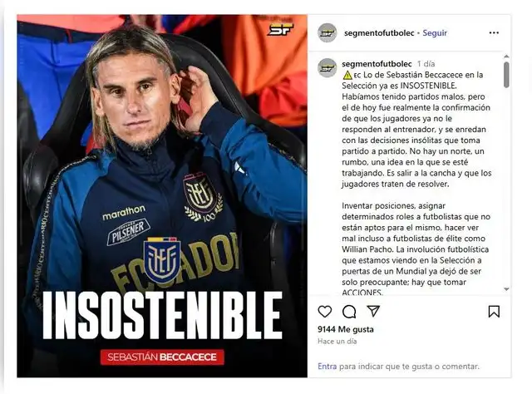Open segmentofutbolec username in header
Image resolution: width=532 pixels, height=394 pixels.
pyautogui.click(x=379, y=33)
